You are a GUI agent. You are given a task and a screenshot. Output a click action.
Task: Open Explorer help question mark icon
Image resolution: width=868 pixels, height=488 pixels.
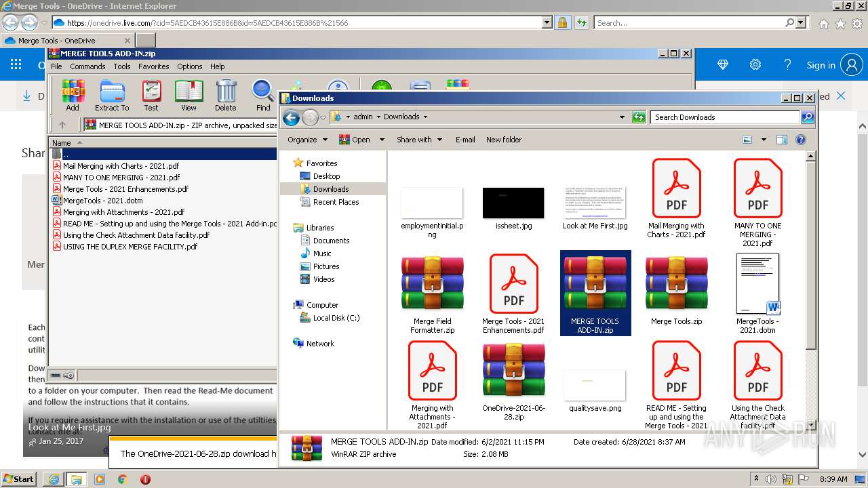pos(801,140)
